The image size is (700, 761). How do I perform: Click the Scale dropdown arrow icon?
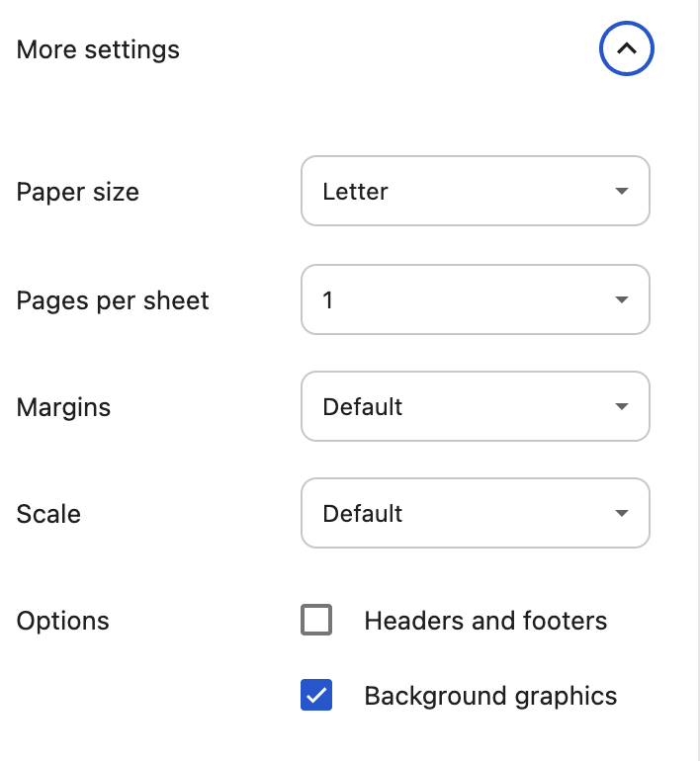click(x=621, y=513)
